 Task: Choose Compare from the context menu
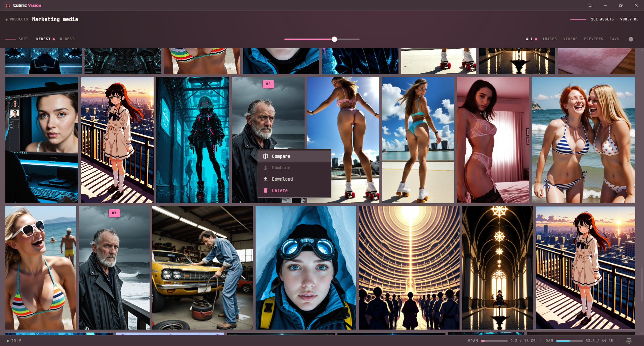point(294,156)
